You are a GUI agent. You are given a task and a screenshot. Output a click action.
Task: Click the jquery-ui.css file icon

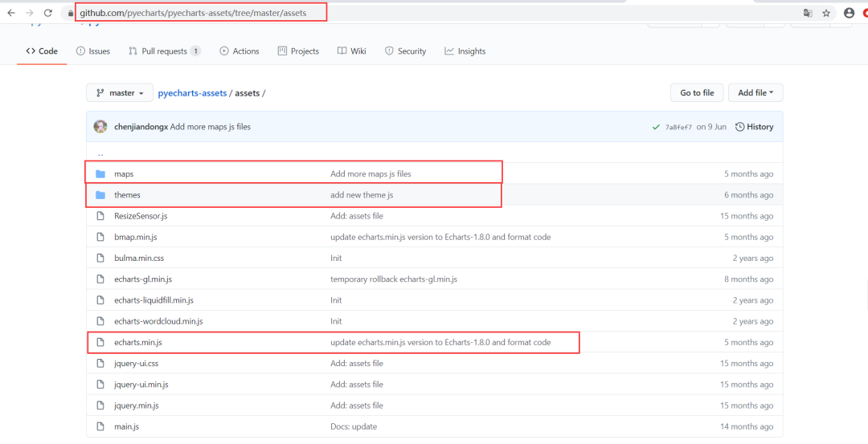(100, 363)
